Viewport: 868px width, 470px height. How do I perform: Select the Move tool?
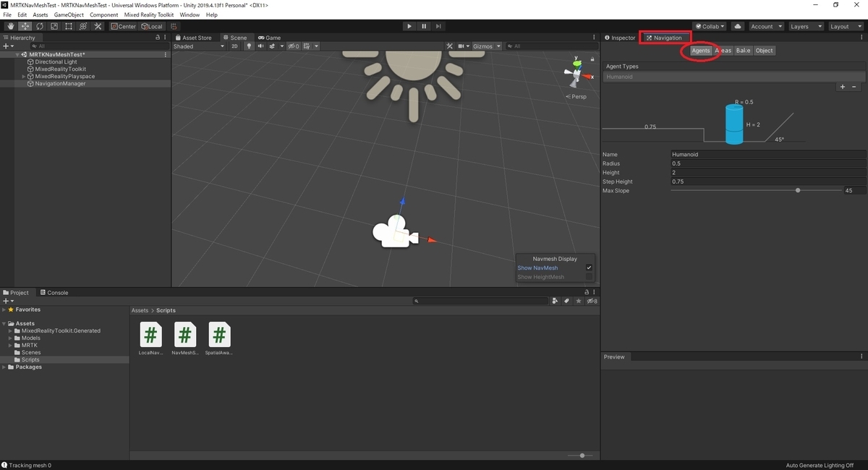click(x=25, y=26)
